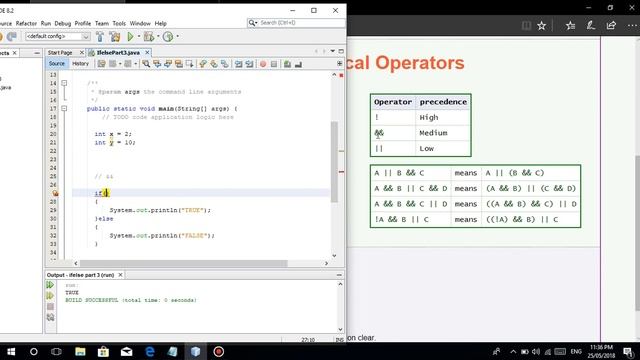Collapse the main method fold at line 17
Screen dimensions: 640x360
64,109
